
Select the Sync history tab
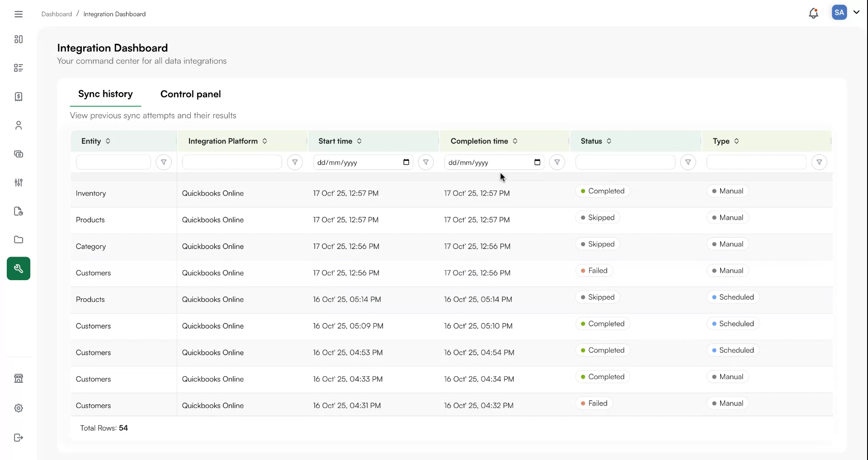[x=106, y=94]
